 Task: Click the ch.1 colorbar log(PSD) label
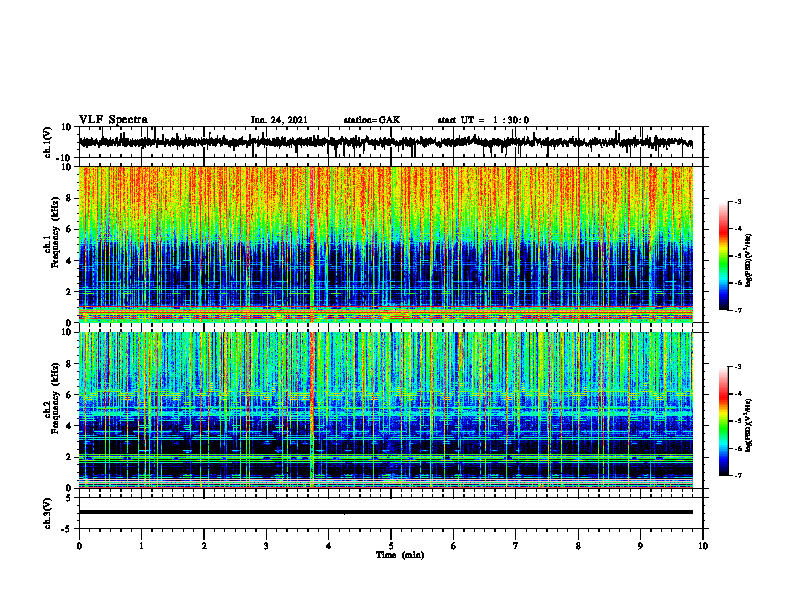(749, 260)
